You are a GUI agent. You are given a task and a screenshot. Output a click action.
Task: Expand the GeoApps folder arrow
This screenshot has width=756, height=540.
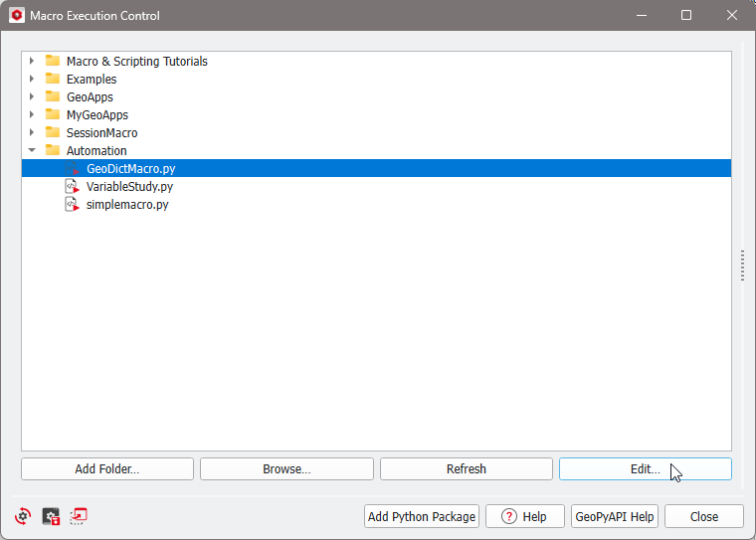coord(32,96)
